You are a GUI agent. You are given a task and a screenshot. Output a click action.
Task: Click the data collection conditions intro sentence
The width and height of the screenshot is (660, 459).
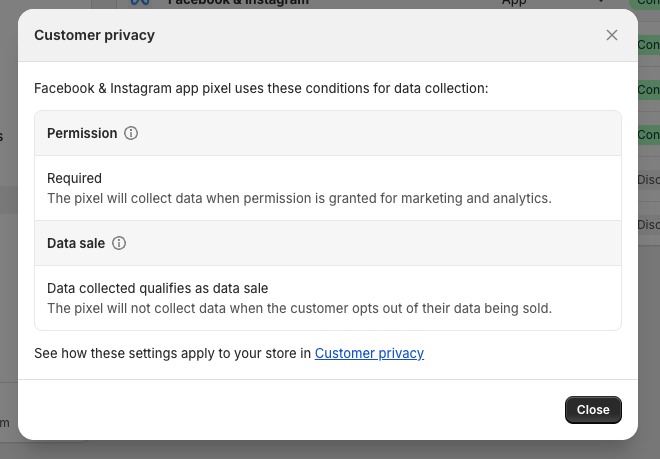pyautogui.click(x=261, y=88)
